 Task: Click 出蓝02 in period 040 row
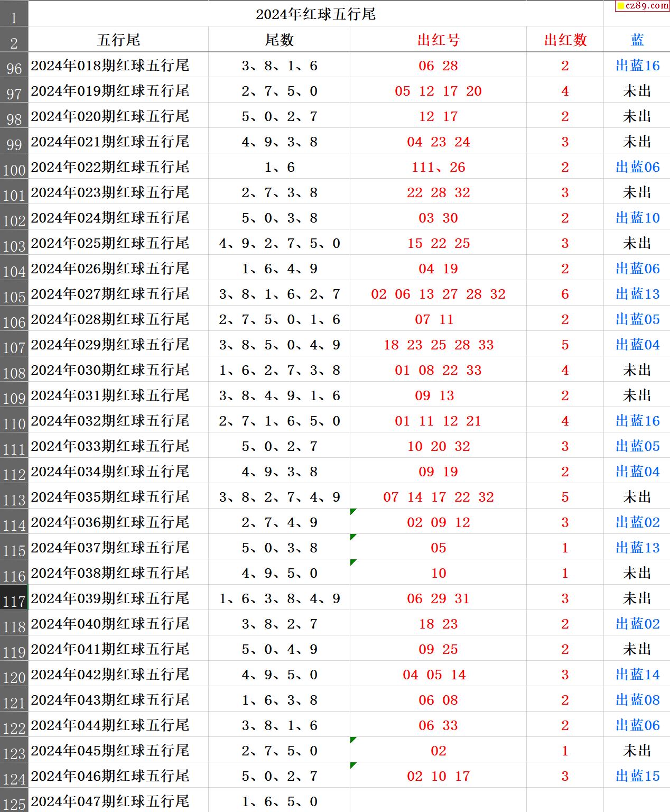[x=637, y=624]
